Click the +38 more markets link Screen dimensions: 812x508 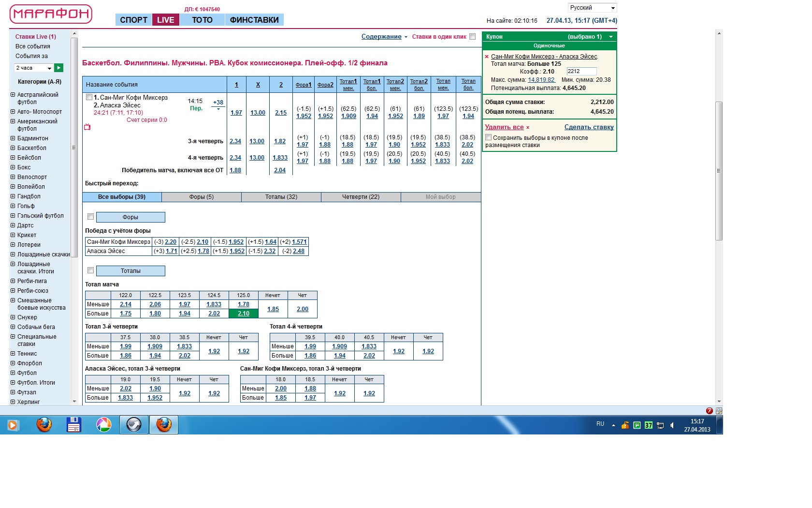[218, 103]
